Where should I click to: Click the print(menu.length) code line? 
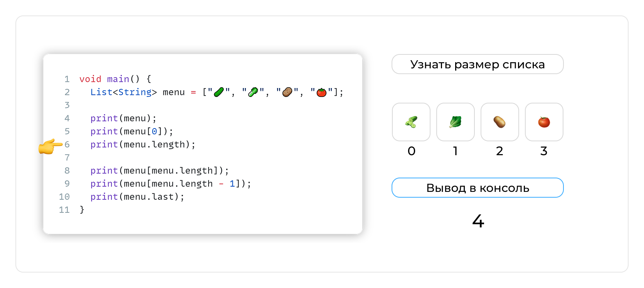click(x=143, y=144)
